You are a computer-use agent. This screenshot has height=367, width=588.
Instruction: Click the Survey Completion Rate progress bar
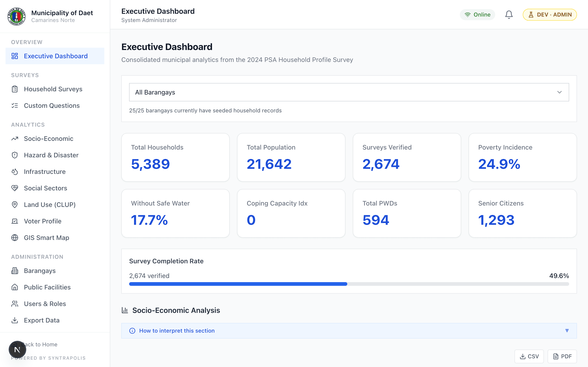click(349, 284)
